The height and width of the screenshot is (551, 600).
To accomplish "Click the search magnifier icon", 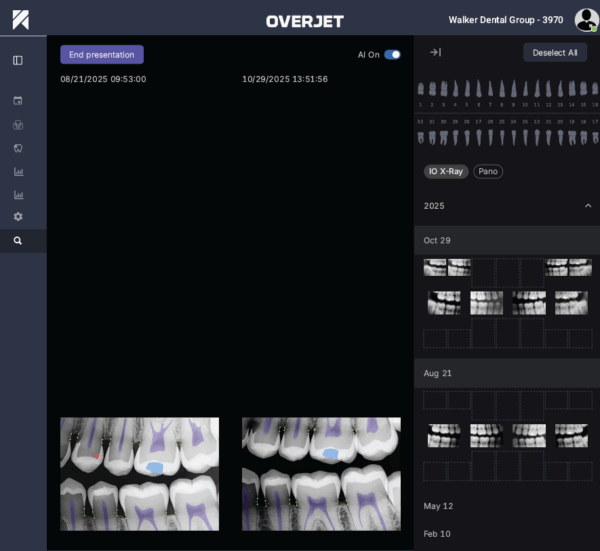I will tap(18, 241).
